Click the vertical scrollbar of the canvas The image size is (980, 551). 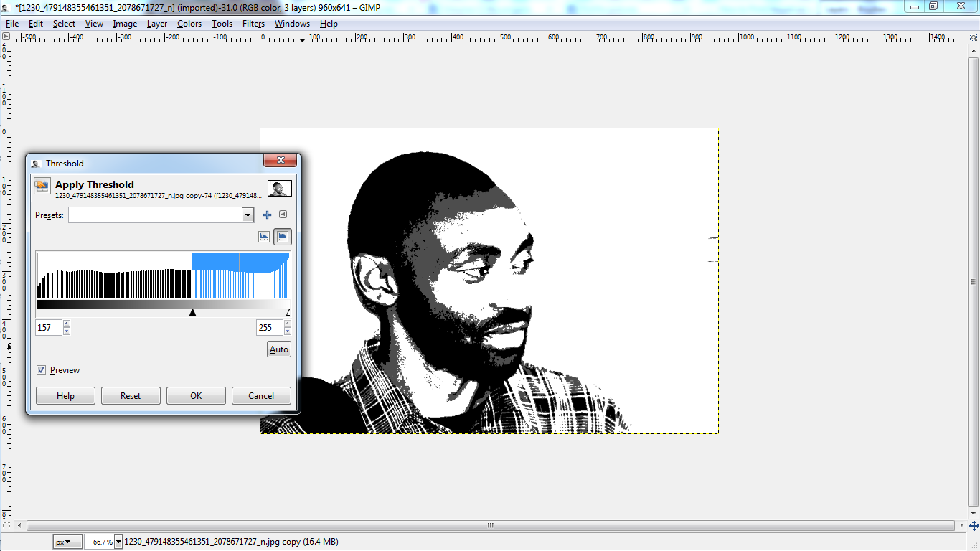tap(974, 281)
